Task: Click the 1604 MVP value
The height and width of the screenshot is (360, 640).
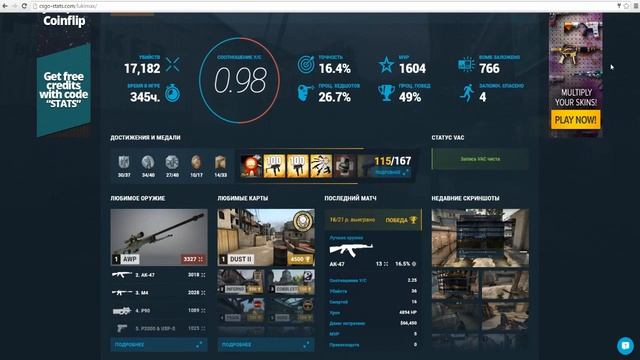Action: click(x=413, y=69)
